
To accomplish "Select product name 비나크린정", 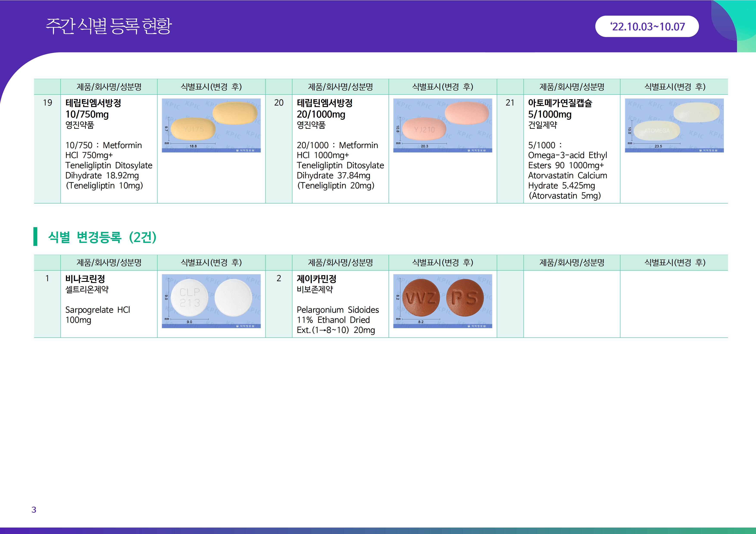I will point(85,279).
